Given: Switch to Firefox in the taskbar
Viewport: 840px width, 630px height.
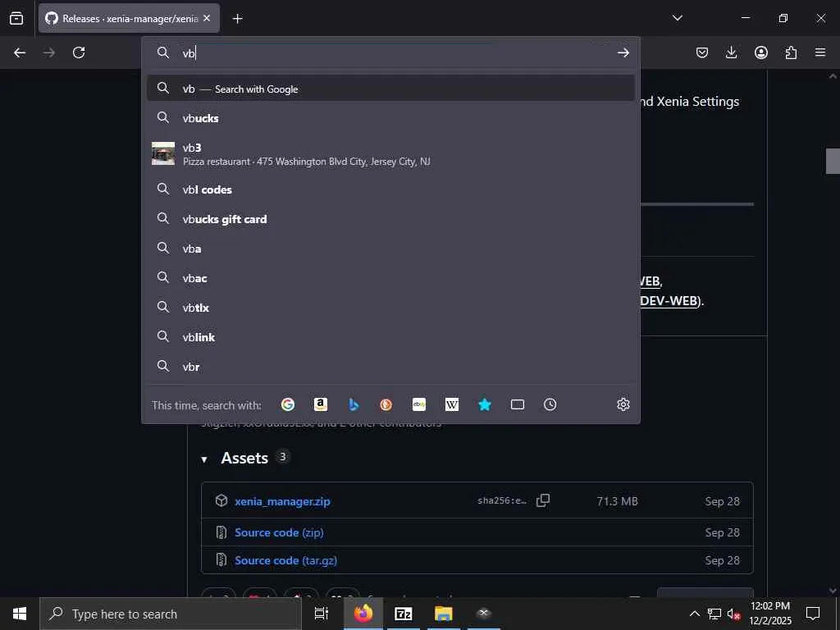Looking at the screenshot, I should 363,614.
